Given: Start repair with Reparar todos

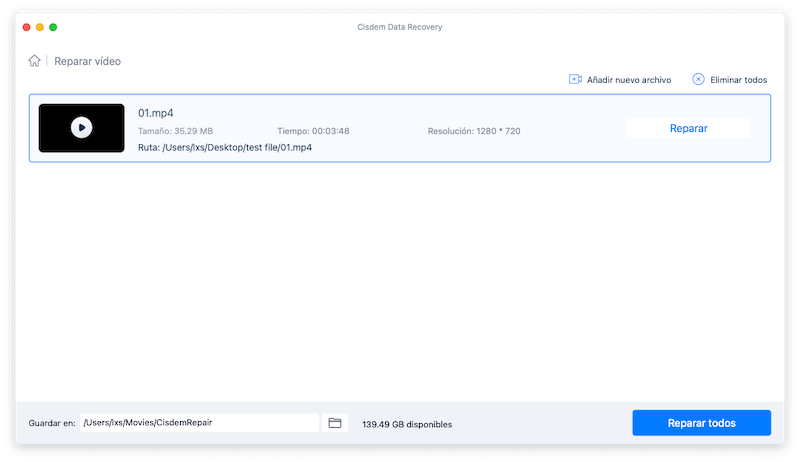Looking at the screenshot, I should pos(702,423).
